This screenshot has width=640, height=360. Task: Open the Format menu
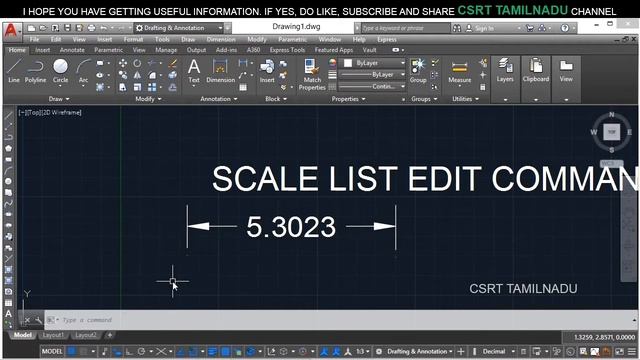point(133,40)
